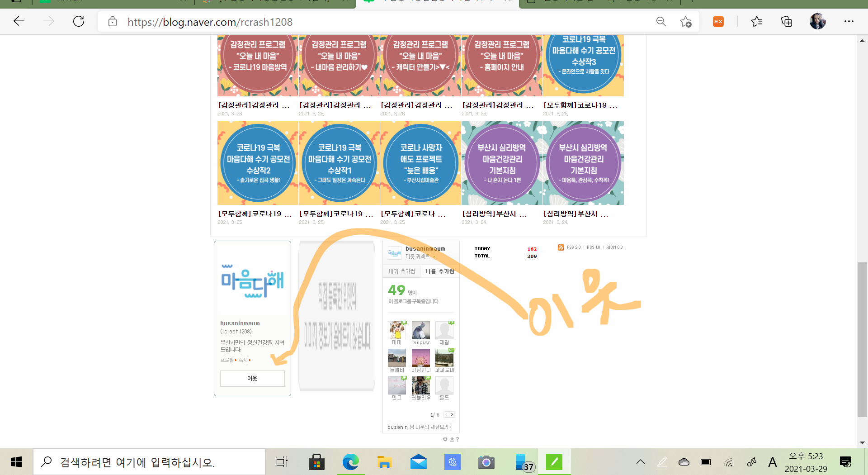
Task: Open the widget settings gear icon
Action: pos(445,439)
